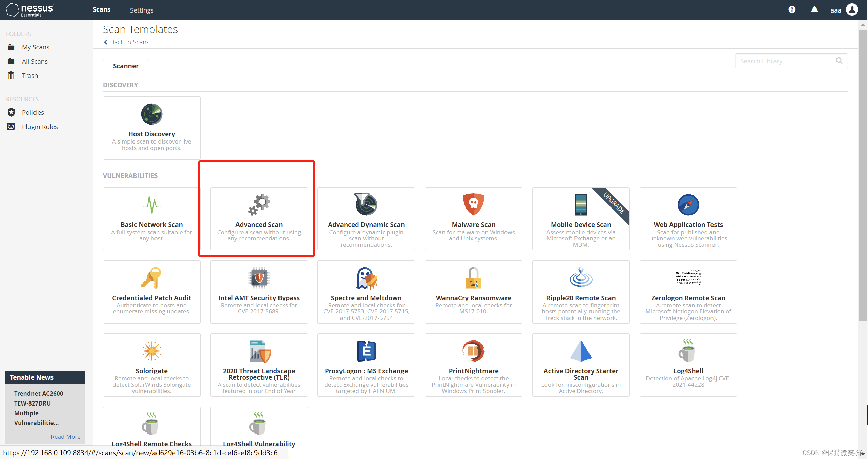
Task: Click the Host Discovery radar icon
Action: pyautogui.click(x=151, y=114)
